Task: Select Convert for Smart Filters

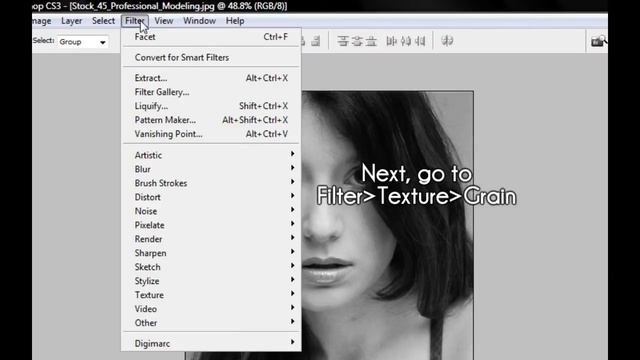Action: pos(211,58)
